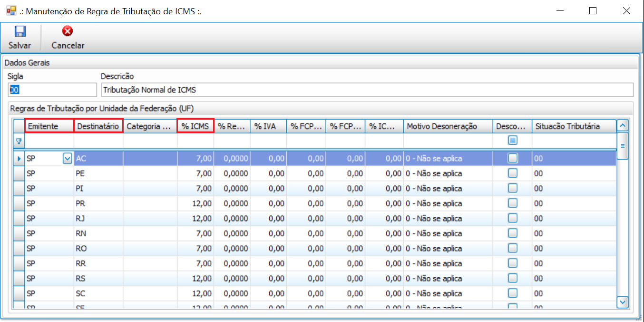Click Situação Tributária 00 in PI row
644x322 pixels.
574,189
